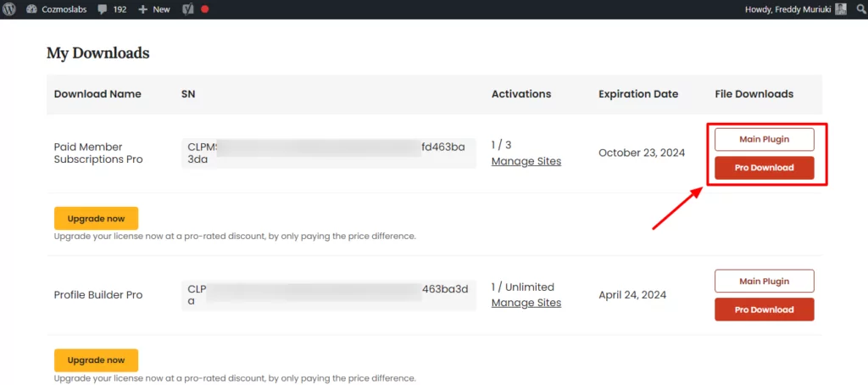
Task: Click Pro Download for Profile Builder Pro
Action: point(765,310)
